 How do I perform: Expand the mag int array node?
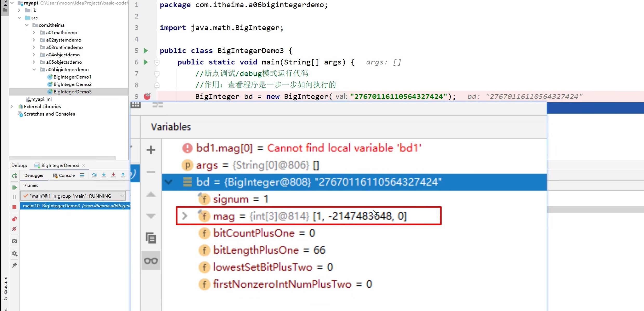pos(184,216)
